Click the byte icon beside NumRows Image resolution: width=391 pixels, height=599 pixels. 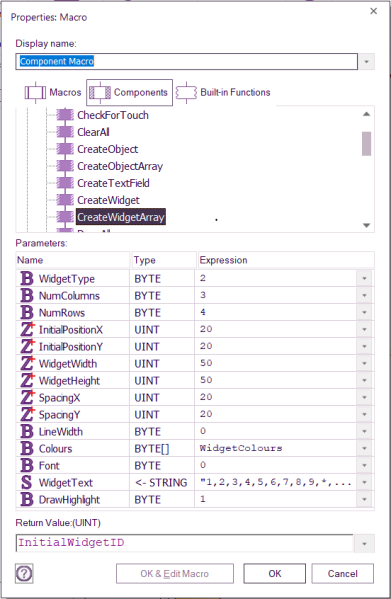coord(27,312)
